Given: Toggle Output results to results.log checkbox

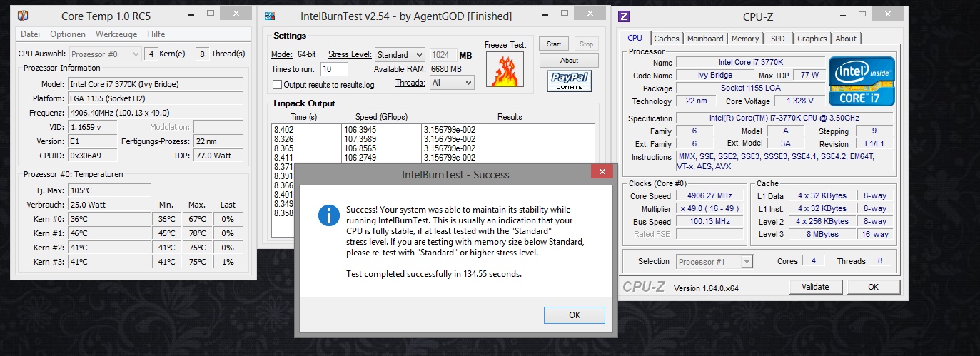Looking at the screenshot, I should pyautogui.click(x=277, y=85).
